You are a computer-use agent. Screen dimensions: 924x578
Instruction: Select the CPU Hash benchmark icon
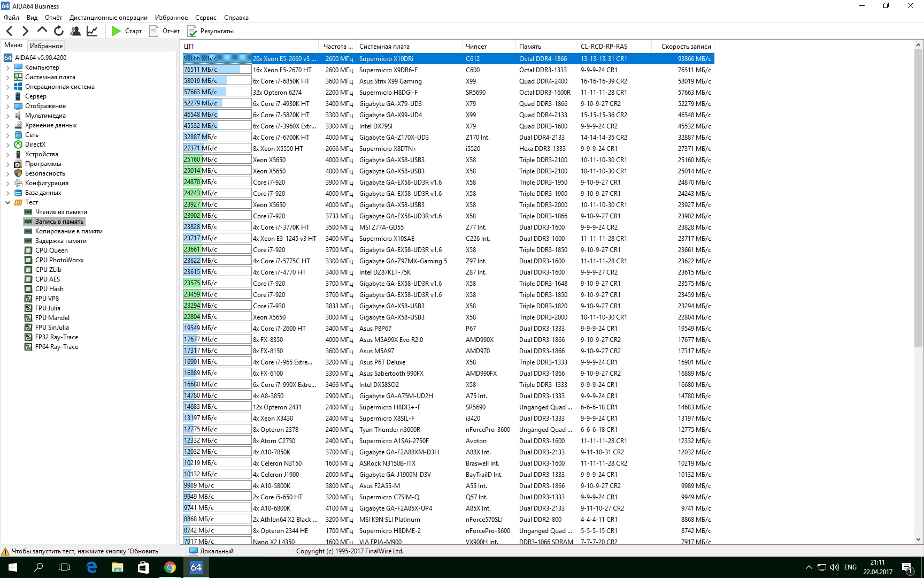coord(28,289)
